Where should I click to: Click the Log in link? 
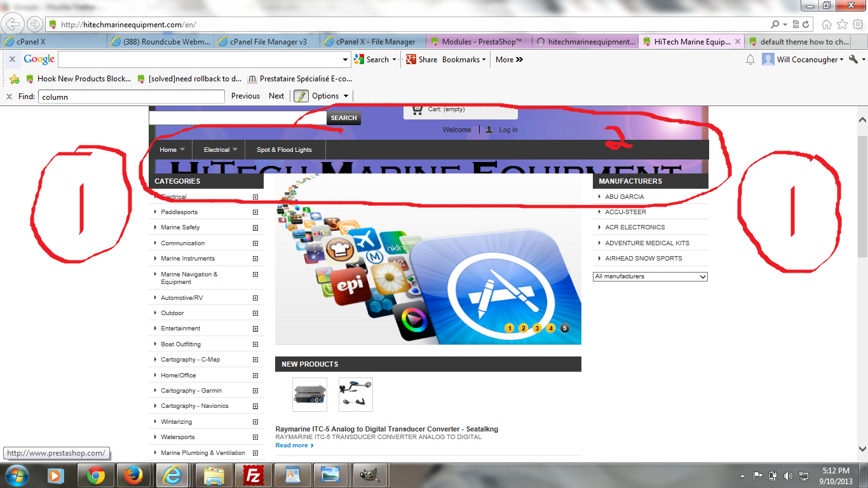coord(508,130)
